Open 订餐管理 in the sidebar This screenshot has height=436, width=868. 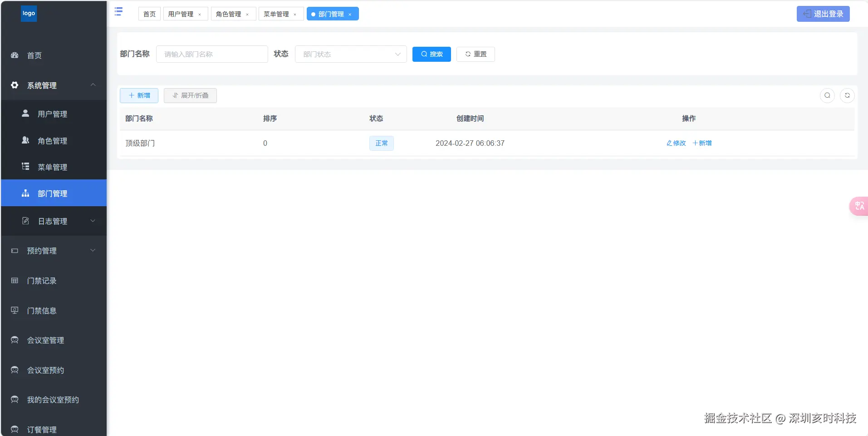click(54, 430)
